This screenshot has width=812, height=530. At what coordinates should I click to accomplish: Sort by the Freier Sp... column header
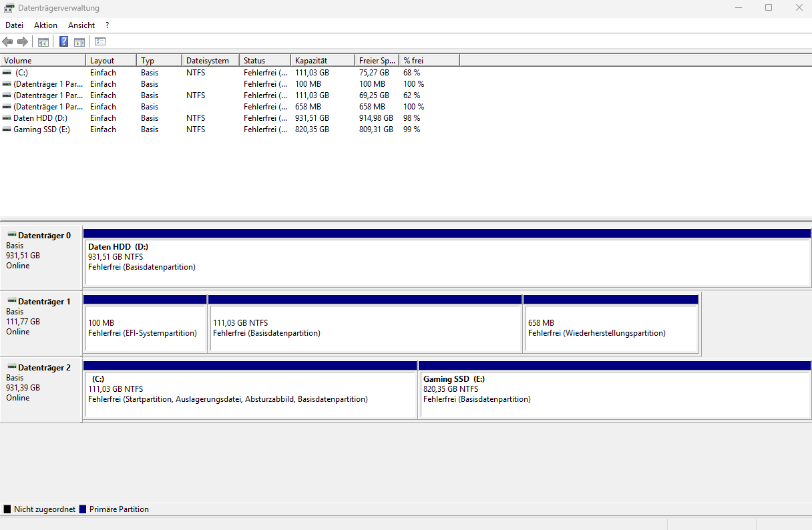point(377,61)
